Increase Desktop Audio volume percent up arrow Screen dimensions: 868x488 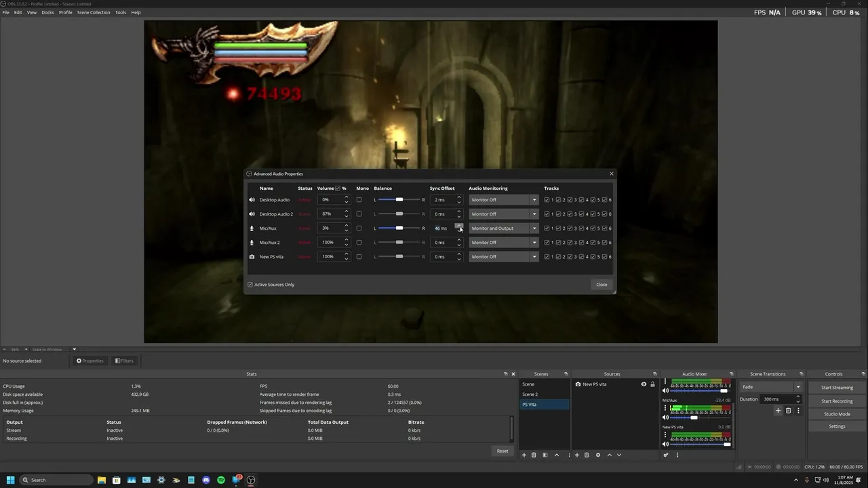point(347,197)
